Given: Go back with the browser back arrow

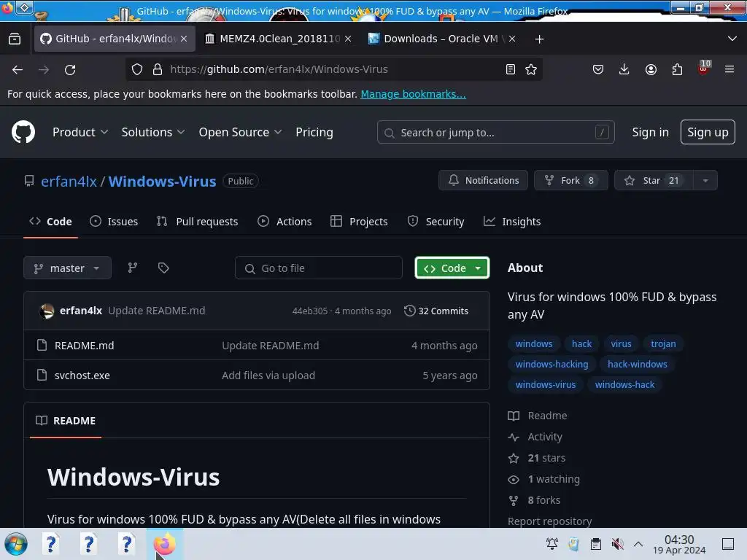Looking at the screenshot, I should click(x=18, y=69).
